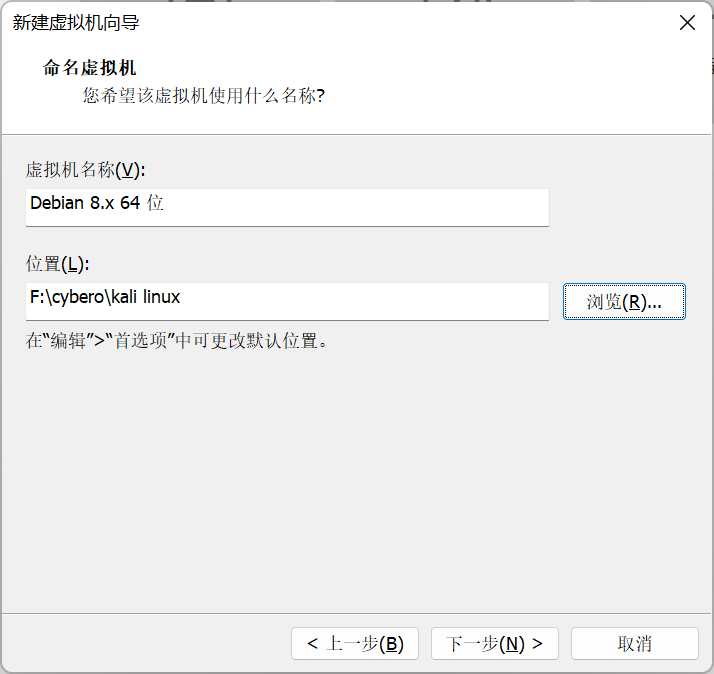Proceed using the 下一步(N) button
The width and height of the screenshot is (714, 674).
click(494, 644)
